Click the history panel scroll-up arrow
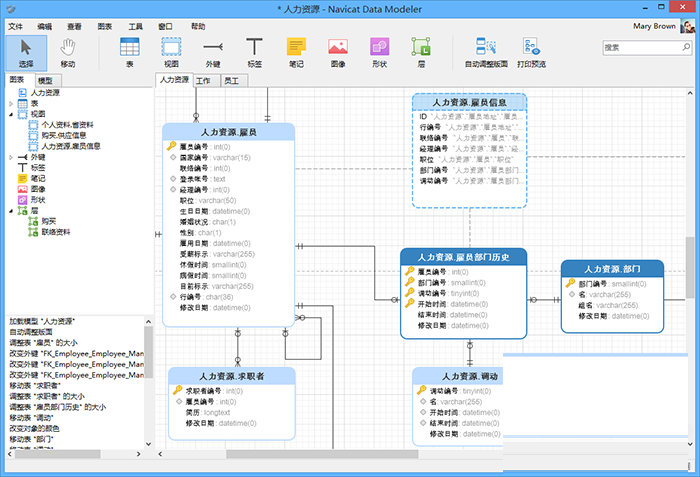The image size is (700, 477). (x=148, y=322)
